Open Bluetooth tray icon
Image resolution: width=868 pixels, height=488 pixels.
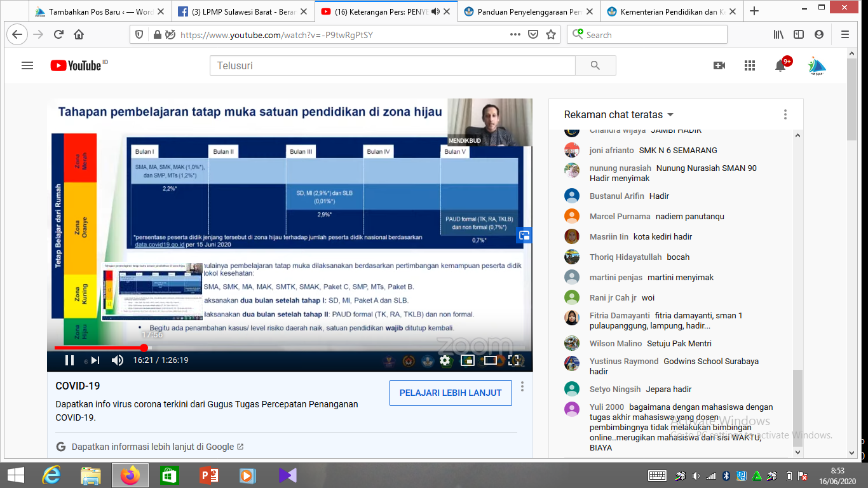point(726,475)
